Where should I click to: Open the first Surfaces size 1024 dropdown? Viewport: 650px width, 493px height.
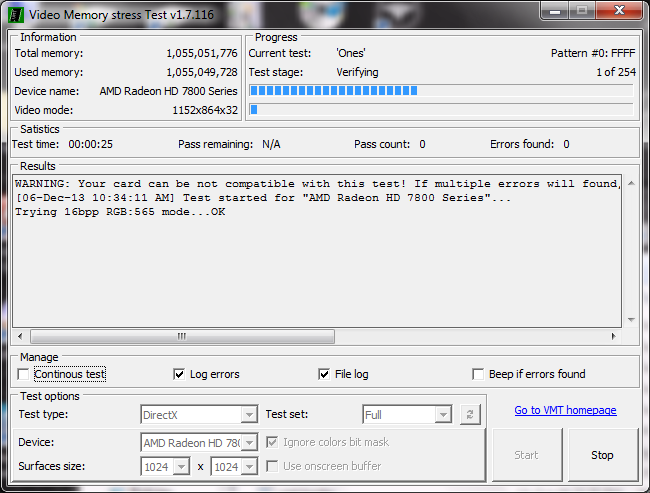[x=165, y=467]
